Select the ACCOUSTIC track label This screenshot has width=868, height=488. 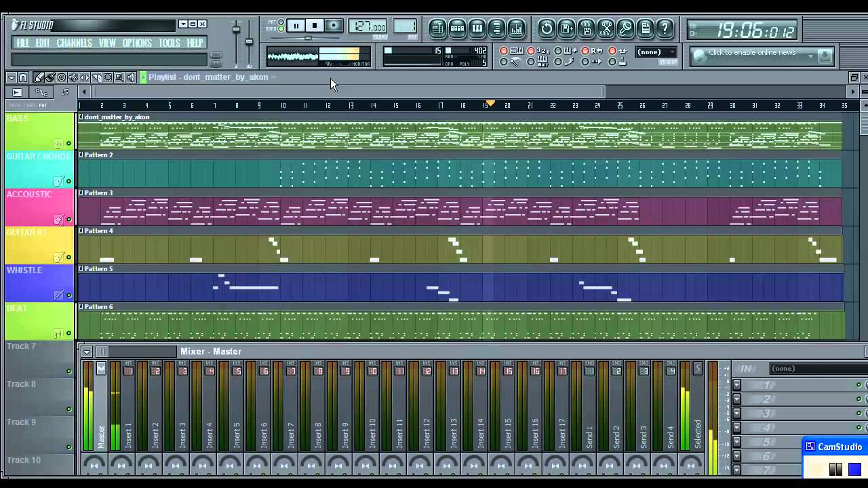(x=29, y=195)
